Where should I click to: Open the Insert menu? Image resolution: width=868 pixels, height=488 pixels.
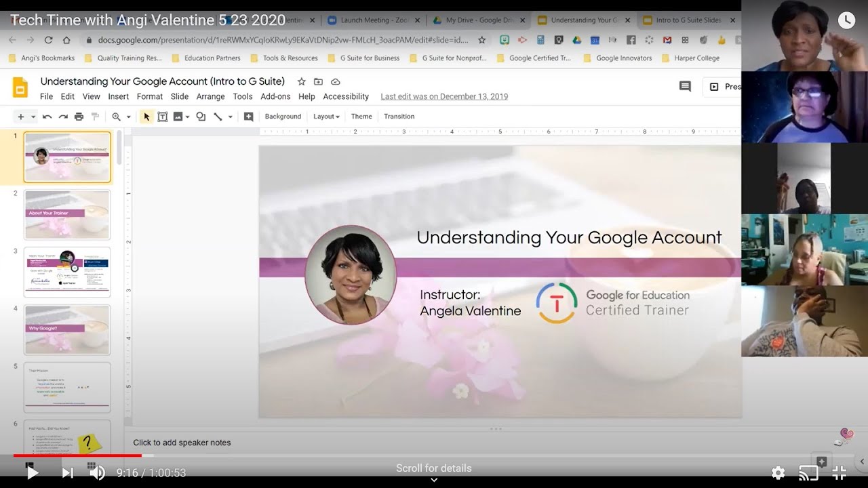119,96
